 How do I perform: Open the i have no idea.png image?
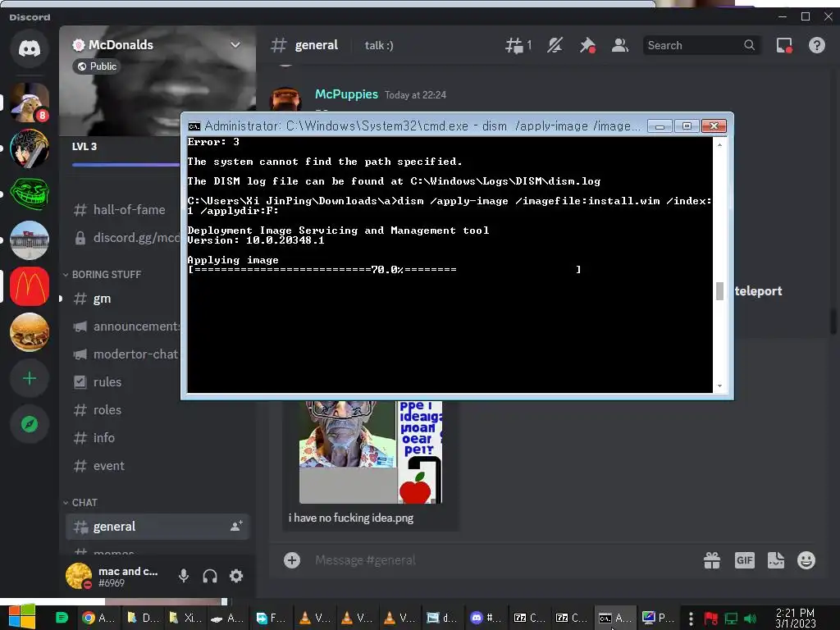371,453
